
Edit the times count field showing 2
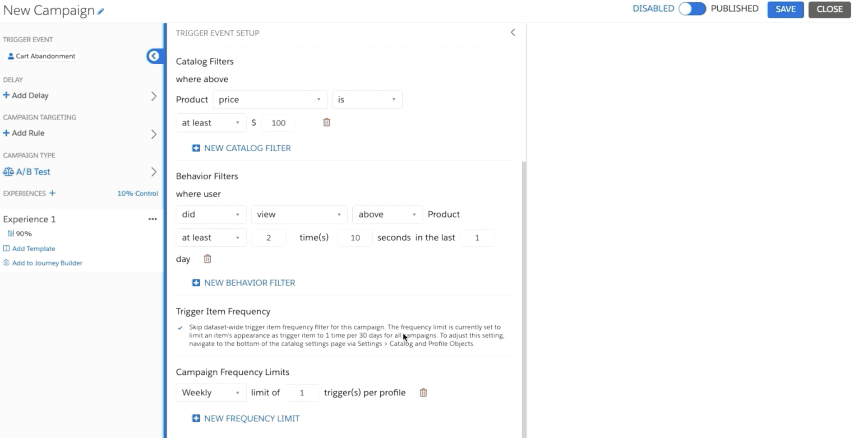[268, 237]
